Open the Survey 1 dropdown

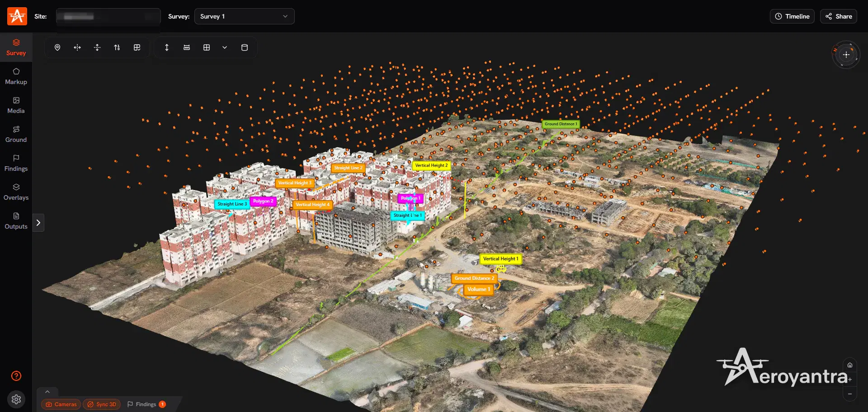pos(244,16)
